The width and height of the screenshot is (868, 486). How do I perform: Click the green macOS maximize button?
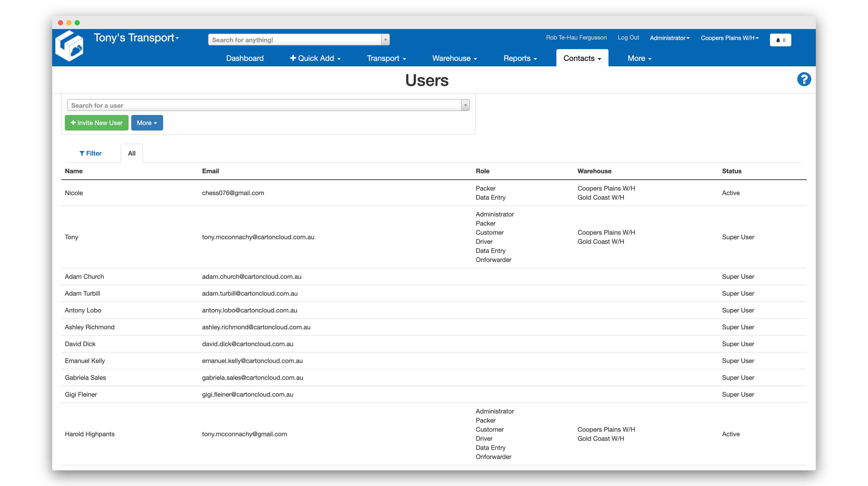pos(77,23)
